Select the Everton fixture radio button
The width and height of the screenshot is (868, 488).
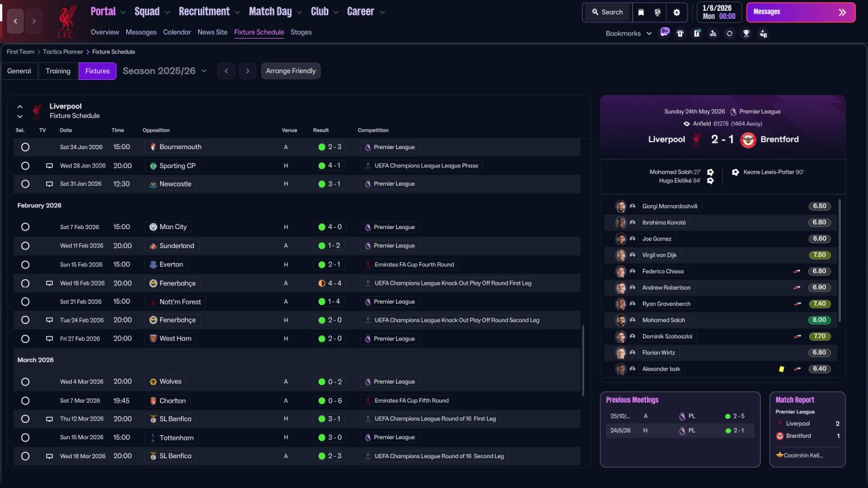pos(25,264)
